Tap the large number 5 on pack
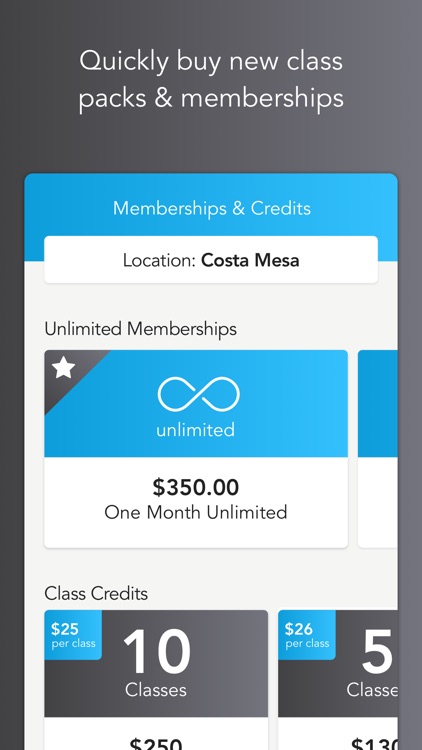Viewport: 422px width, 750px height. pos(377,651)
